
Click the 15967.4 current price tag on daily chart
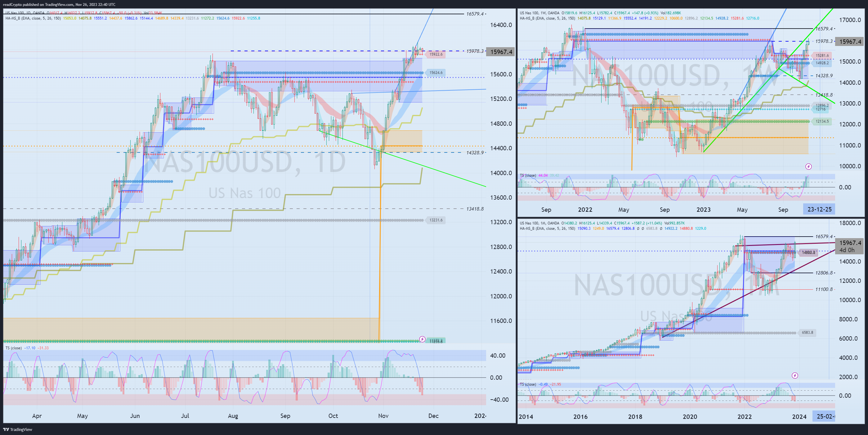click(501, 52)
